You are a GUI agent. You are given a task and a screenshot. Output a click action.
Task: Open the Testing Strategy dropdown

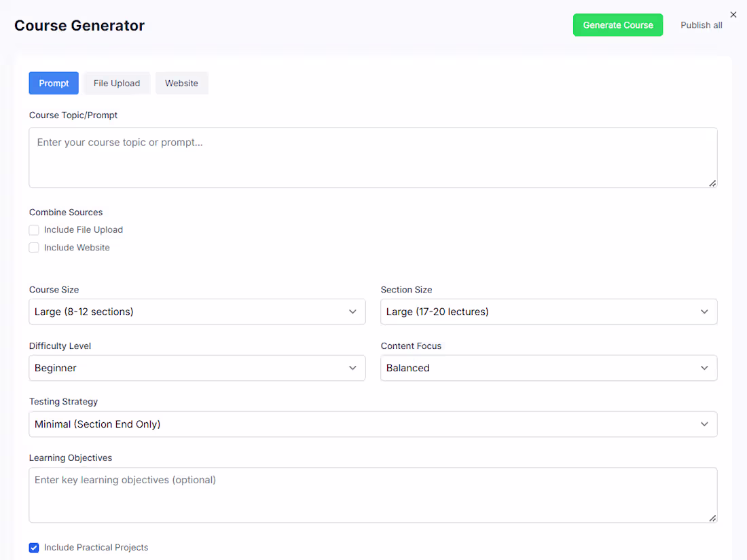[x=373, y=424]
